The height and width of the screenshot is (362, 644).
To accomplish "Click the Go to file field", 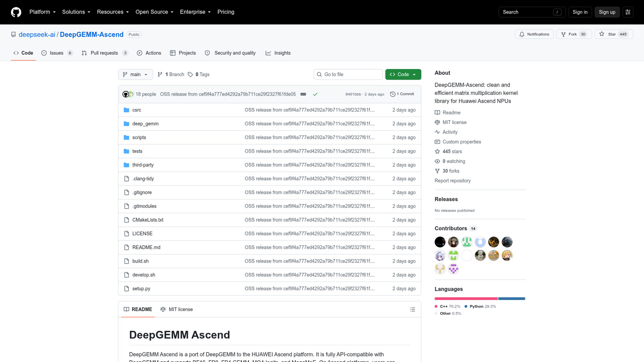I will (x=348, y=74).
